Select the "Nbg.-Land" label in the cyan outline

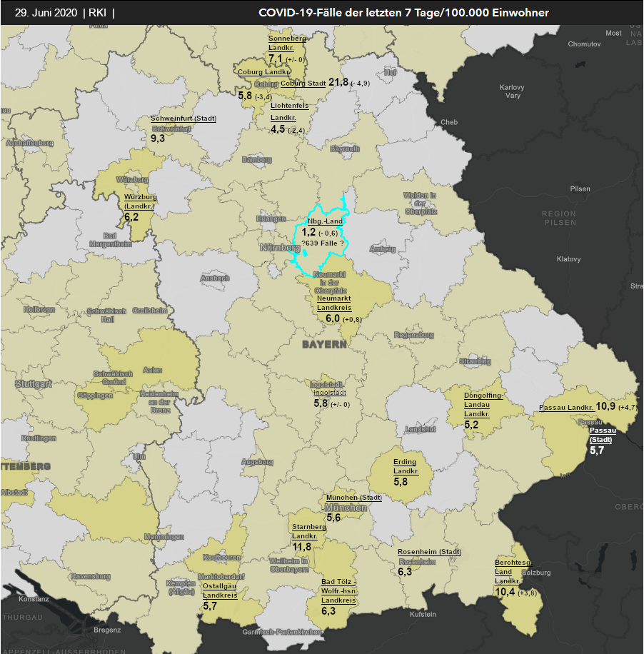(326, 221)
